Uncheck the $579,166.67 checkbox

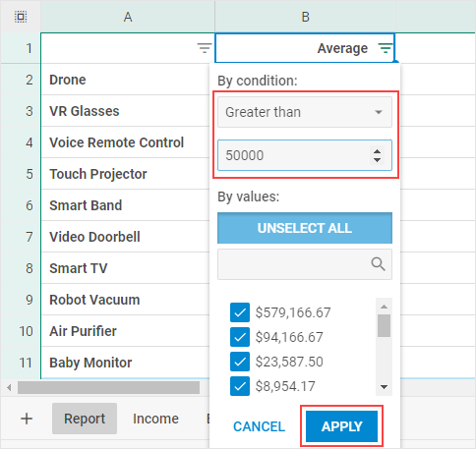pos(240,312)
